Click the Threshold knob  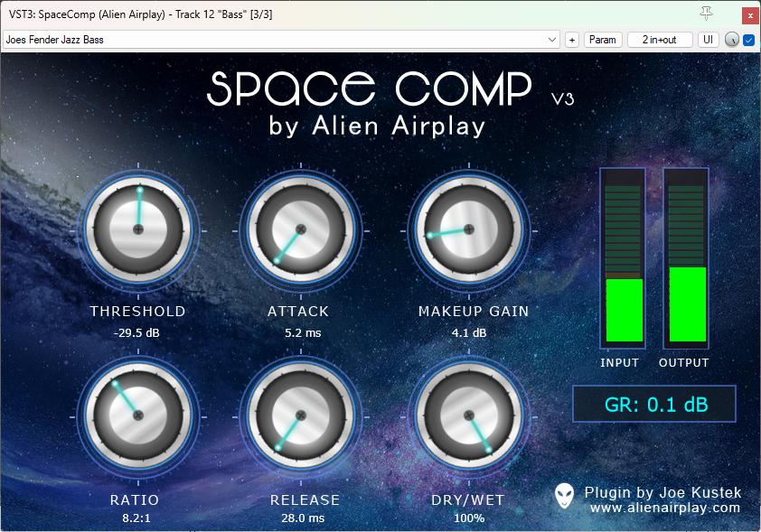click(138, 229)
